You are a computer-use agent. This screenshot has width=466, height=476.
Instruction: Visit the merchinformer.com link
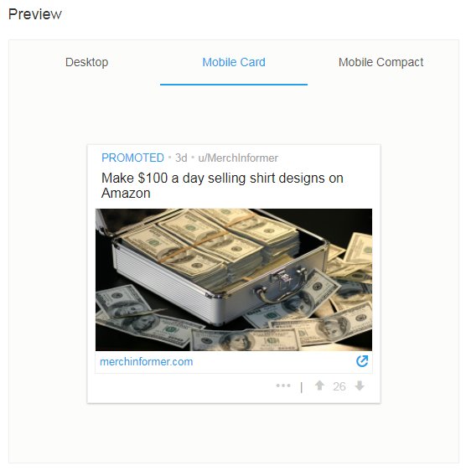[x=147, y=361]
